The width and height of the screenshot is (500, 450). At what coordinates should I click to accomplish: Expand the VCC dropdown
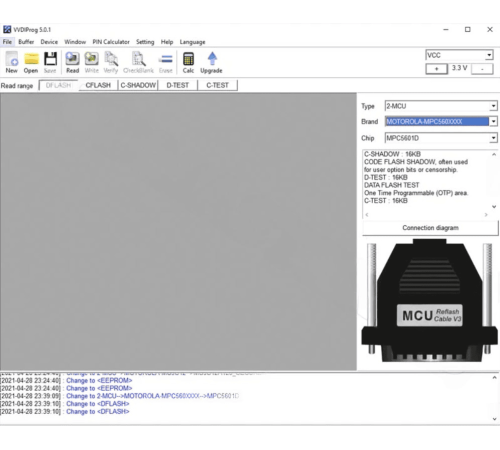point(489,55)
